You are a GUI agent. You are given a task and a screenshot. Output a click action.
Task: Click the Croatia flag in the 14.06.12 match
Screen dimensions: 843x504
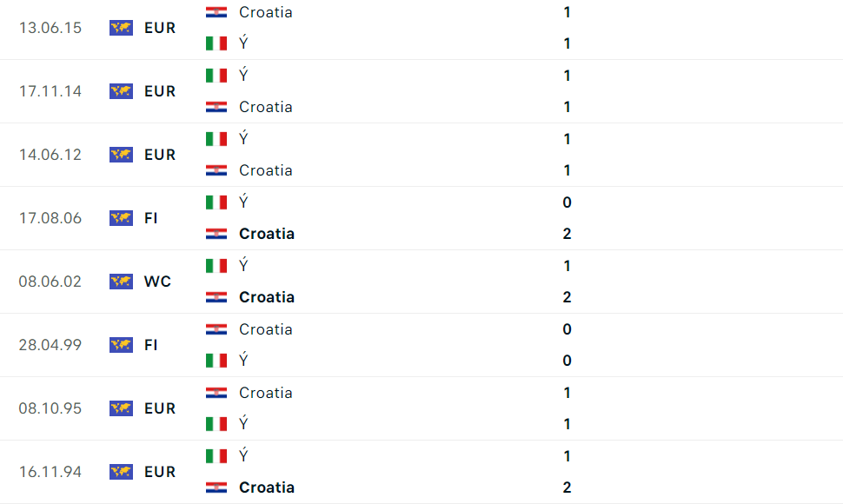click(216, 170)
